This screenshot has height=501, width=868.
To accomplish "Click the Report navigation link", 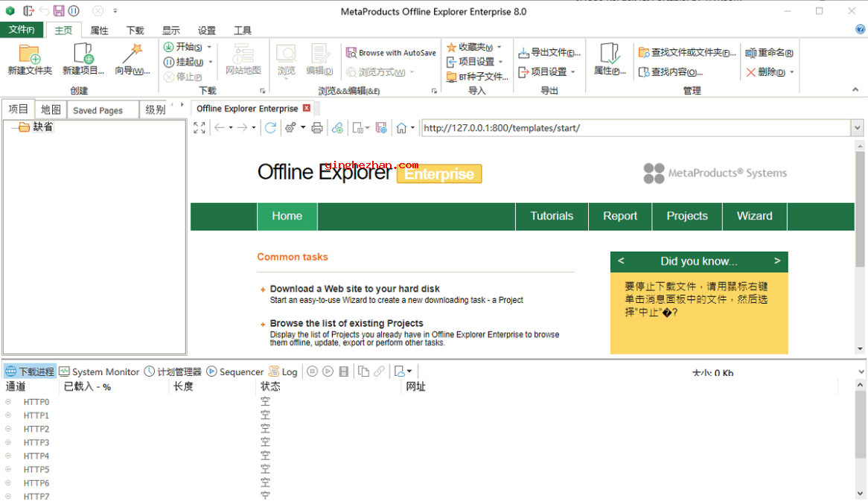I will tap(620, 216).
